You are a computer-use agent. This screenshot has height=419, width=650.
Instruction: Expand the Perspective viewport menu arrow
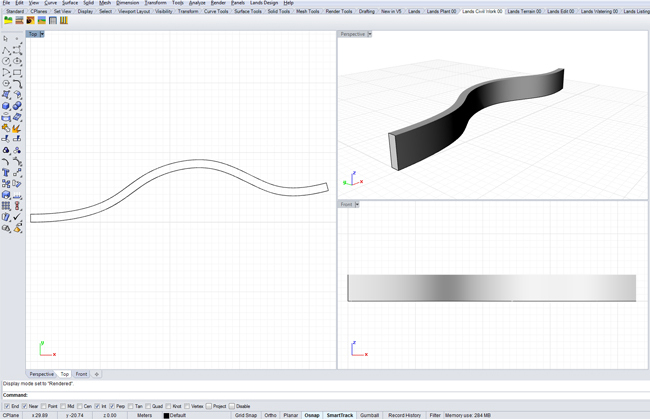coord(370,34)
